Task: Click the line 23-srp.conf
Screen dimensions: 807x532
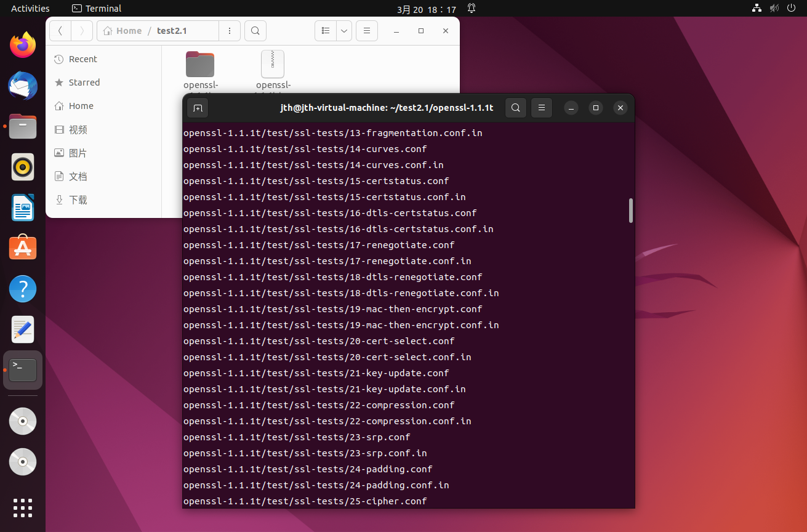Action: (297, 437)
